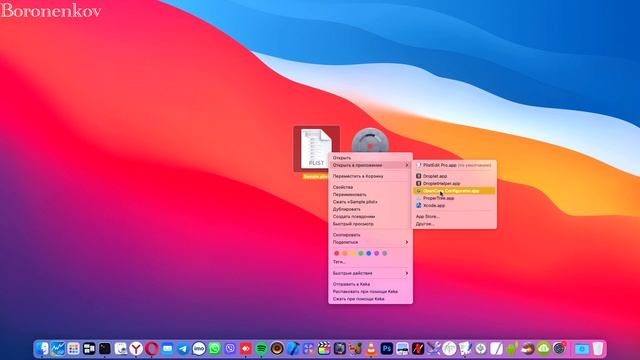Open Photoshop from the Dock
Image resolution: width=640 pixels, height=360 pixels.
click(x=387, y=349)
